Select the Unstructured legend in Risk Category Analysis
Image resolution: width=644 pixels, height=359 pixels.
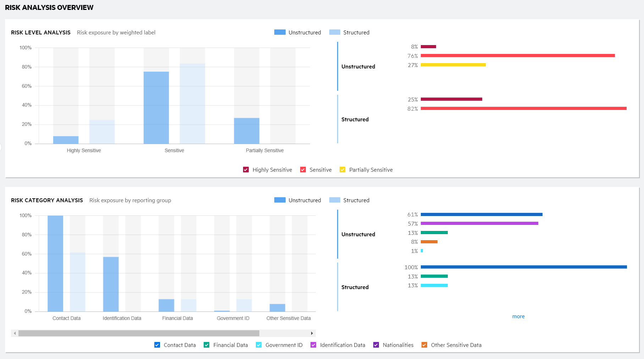tap(280, 200)
